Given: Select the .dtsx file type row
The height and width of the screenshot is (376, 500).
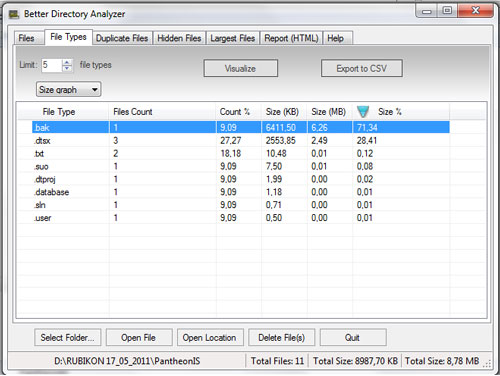Looking at the screenshot, I should 241,140.
